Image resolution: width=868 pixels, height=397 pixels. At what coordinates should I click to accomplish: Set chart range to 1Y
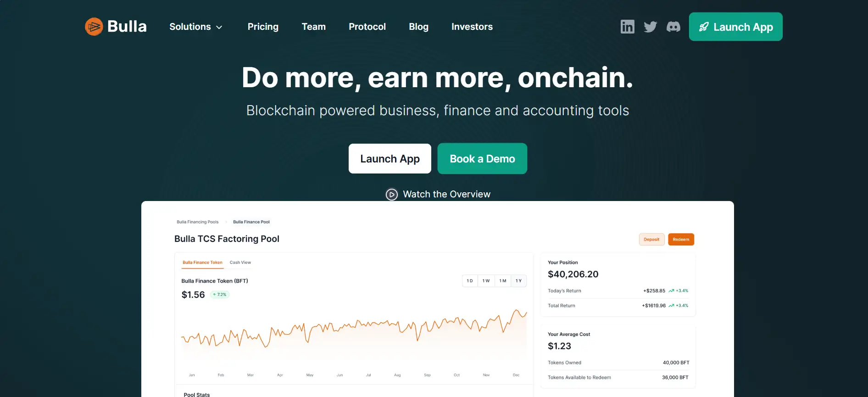tap(518, 281)
